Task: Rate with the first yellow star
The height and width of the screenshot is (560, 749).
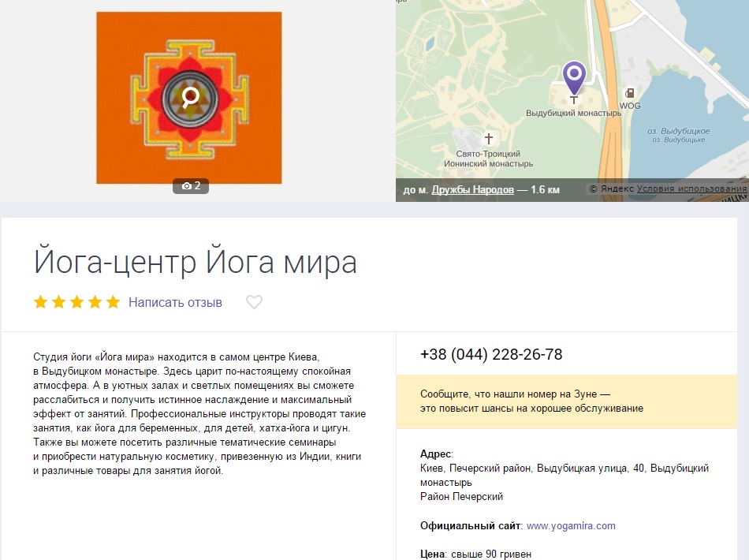Action: 40,302
